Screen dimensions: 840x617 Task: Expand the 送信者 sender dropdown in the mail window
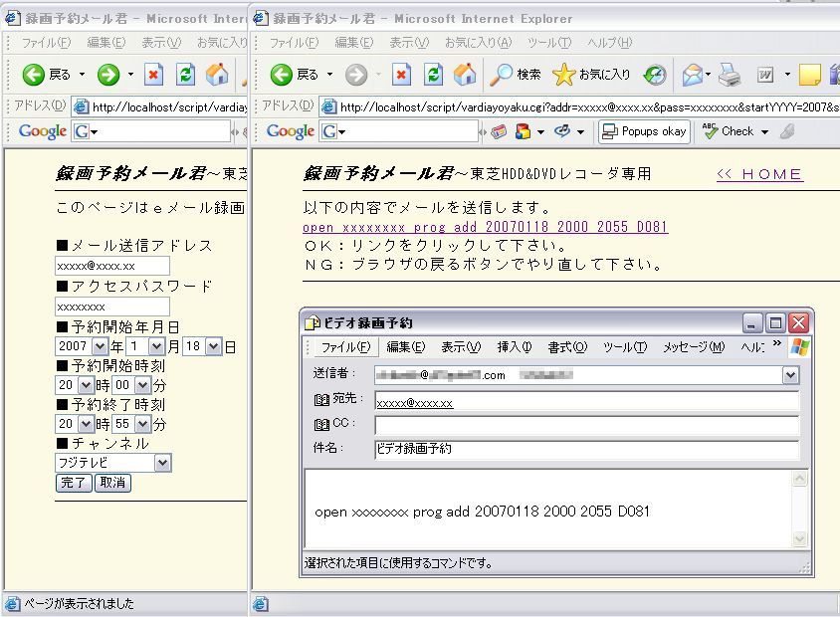(x=790, y=375)
